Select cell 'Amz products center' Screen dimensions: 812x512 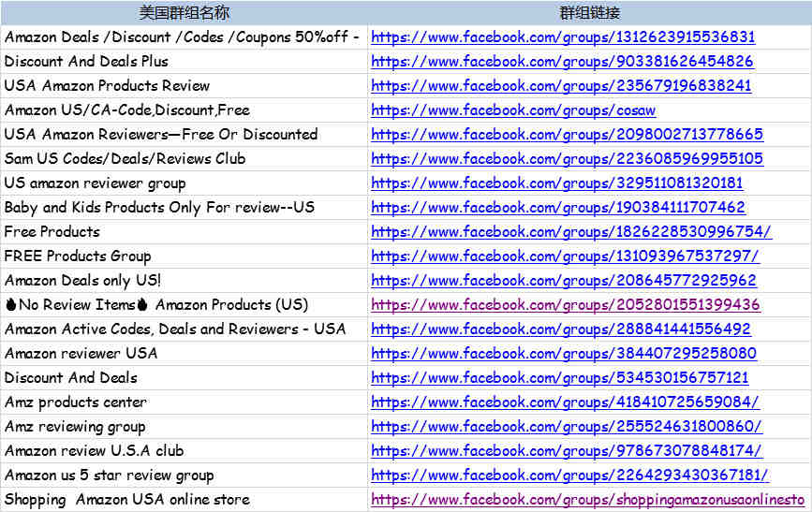click(184, 402)
